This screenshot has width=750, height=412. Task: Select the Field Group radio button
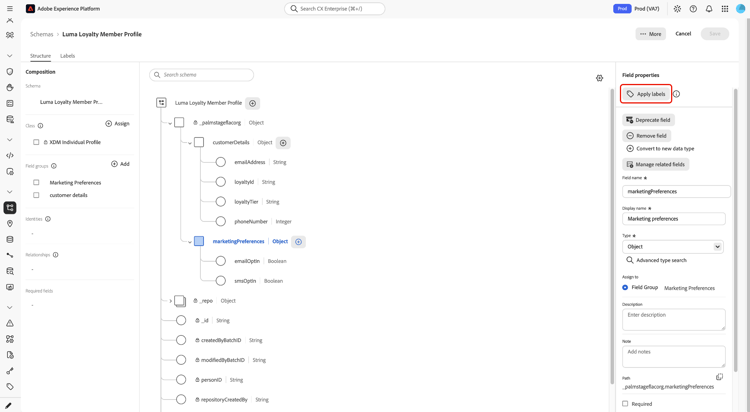click(625, 288)
